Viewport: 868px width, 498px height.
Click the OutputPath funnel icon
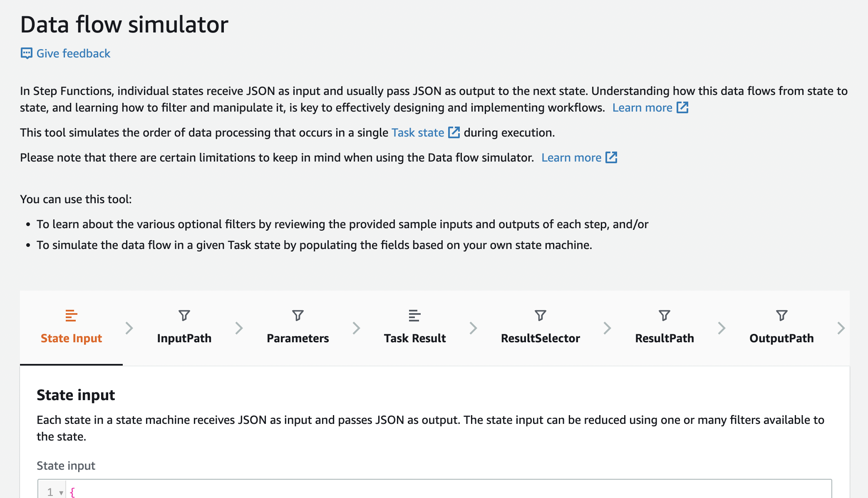781,316
